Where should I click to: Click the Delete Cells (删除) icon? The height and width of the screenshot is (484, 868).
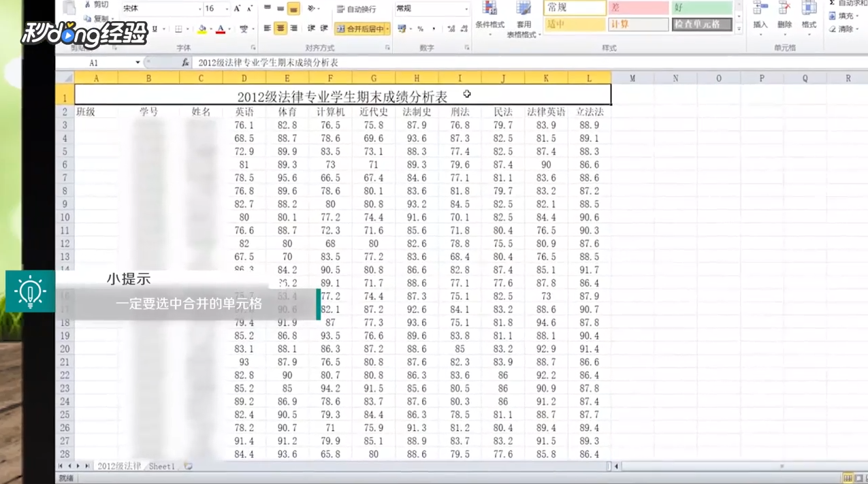784,15
